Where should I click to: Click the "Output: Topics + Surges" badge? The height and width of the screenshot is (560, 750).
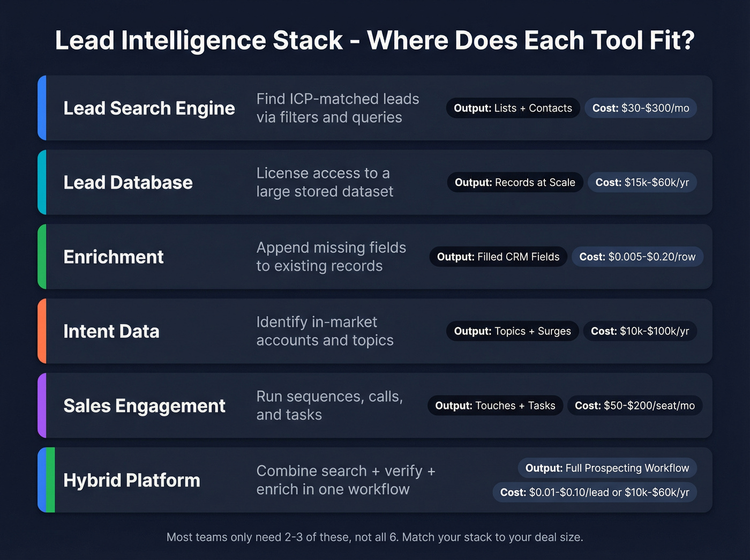point(512,331)
